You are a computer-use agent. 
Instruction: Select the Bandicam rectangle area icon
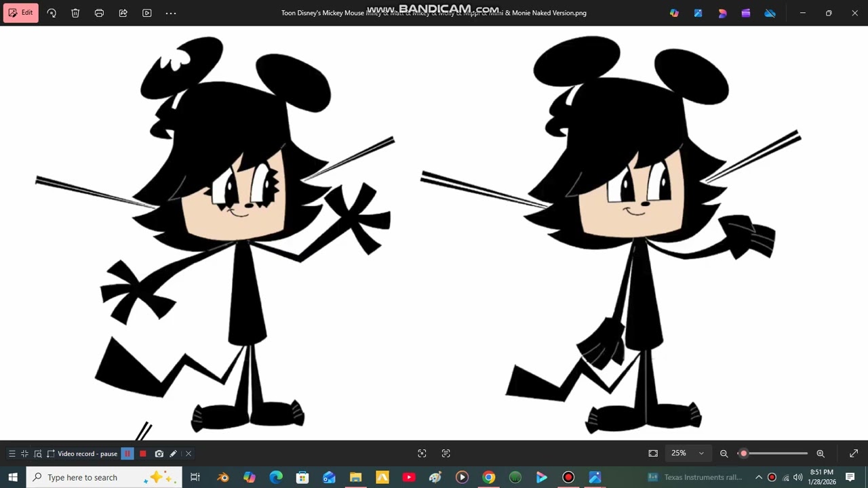pyautogui.click(x=51, y=453)
